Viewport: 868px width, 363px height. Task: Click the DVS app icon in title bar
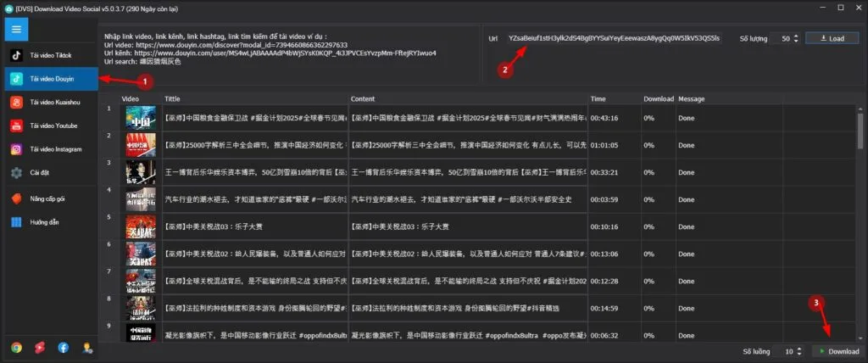pos(8,8)
